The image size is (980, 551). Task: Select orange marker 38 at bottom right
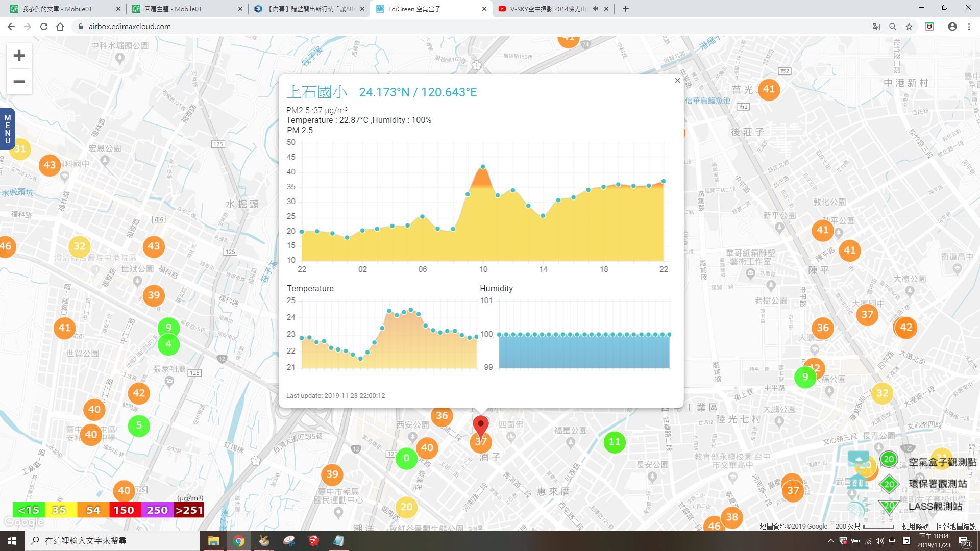[731, 517]
